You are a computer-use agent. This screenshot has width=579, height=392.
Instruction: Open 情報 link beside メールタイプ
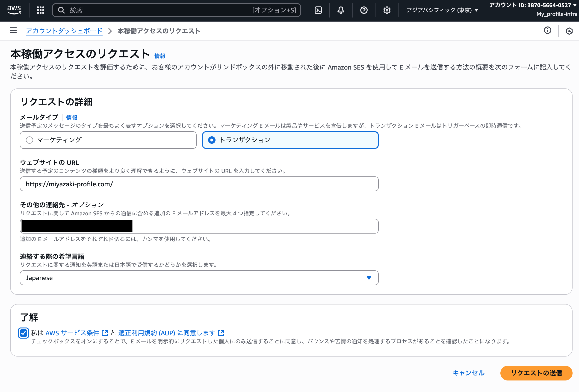pos(71,117)
